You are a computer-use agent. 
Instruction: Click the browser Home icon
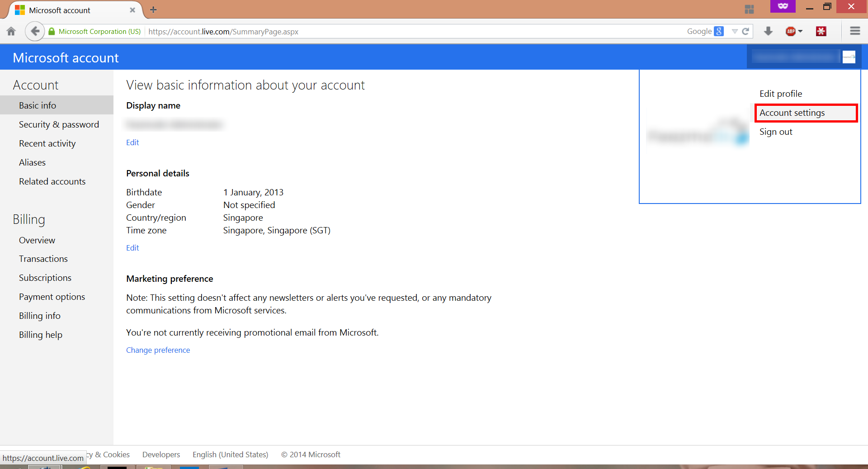[x=11, y=31]
